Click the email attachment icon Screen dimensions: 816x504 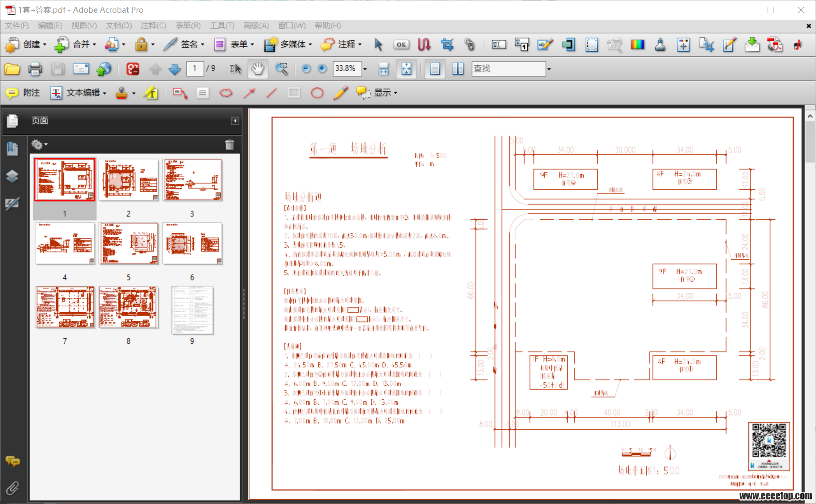(81, 69)
